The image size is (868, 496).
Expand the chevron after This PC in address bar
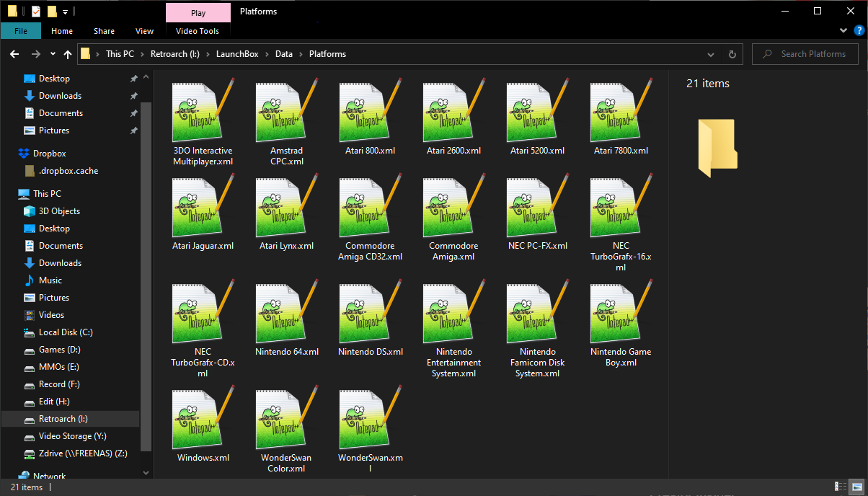pyautogui.click(x=143, y=54)
